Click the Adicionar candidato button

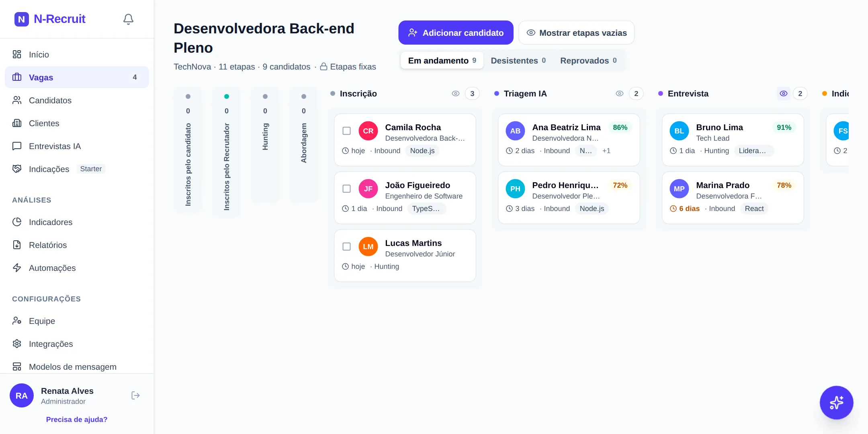click(456, 33)
